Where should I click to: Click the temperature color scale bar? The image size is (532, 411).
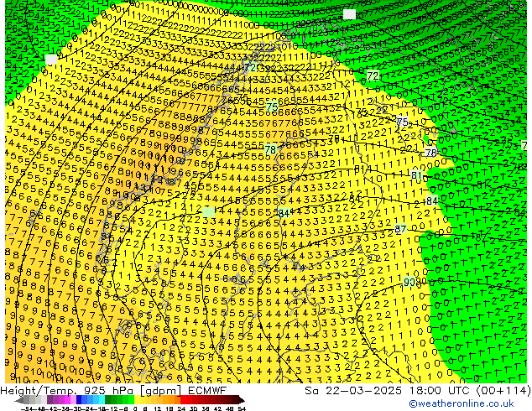[129, 400]
